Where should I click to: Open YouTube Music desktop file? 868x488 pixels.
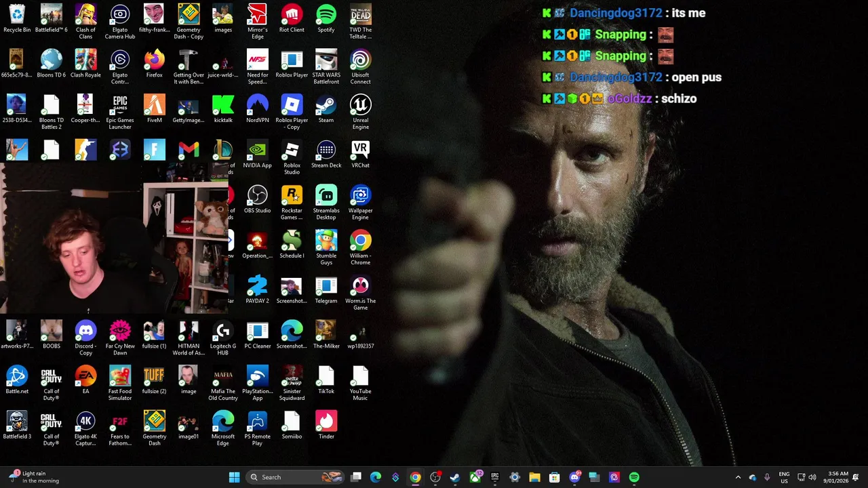click(x=360, y=384)
